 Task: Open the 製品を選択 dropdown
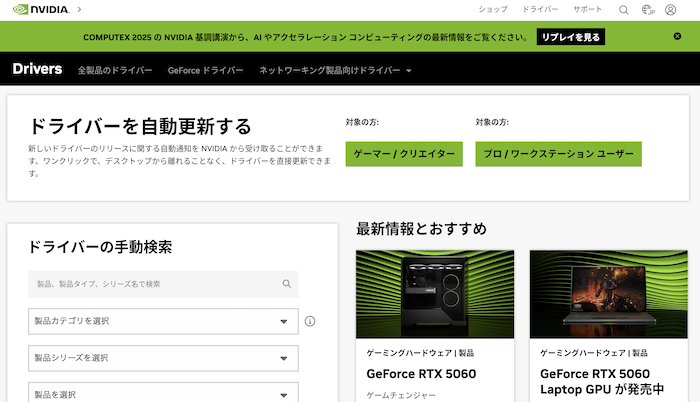click(x=163, y=393)
